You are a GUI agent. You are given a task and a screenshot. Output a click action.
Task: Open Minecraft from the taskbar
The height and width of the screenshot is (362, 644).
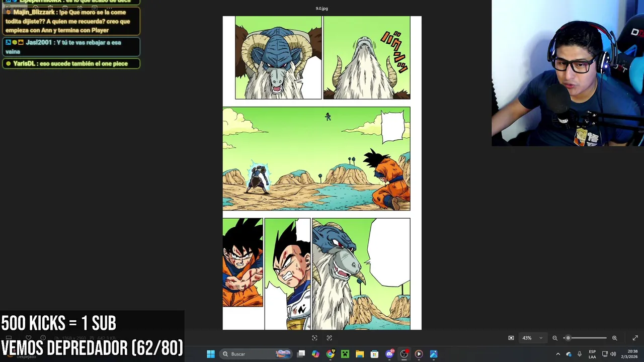click(x=345, y=354)
